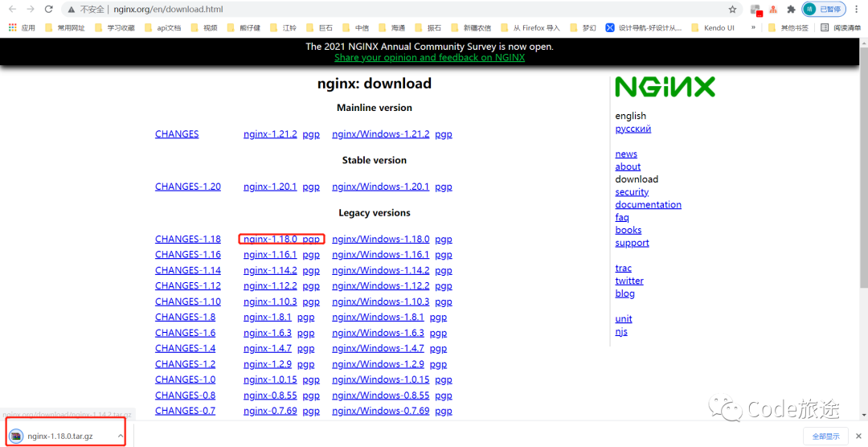Image resolution: width=868 pixels, height=447 pixels.
Task: Click the 全部显示 show all downloads button
Action: tap(825, 437)
